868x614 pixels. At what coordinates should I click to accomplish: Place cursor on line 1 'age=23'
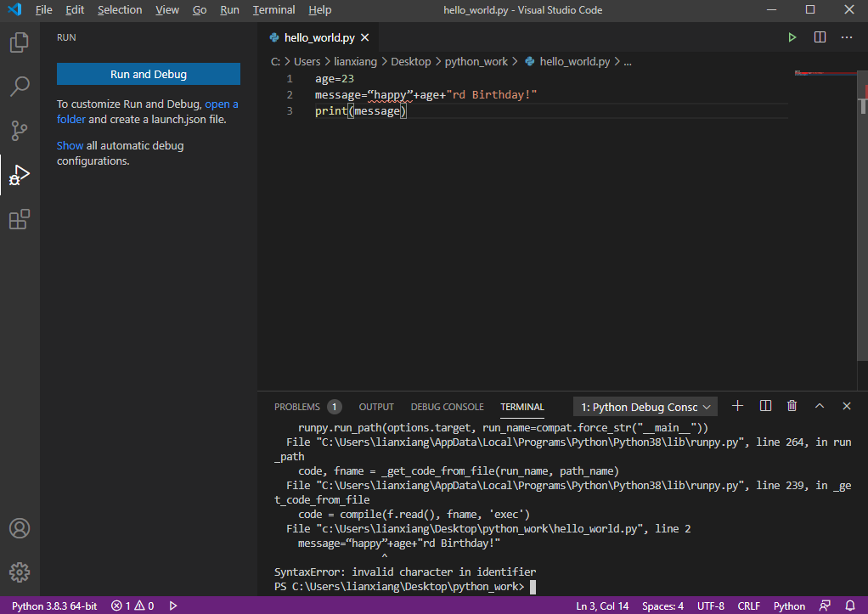pyautogui.click(x=335, y=79)
